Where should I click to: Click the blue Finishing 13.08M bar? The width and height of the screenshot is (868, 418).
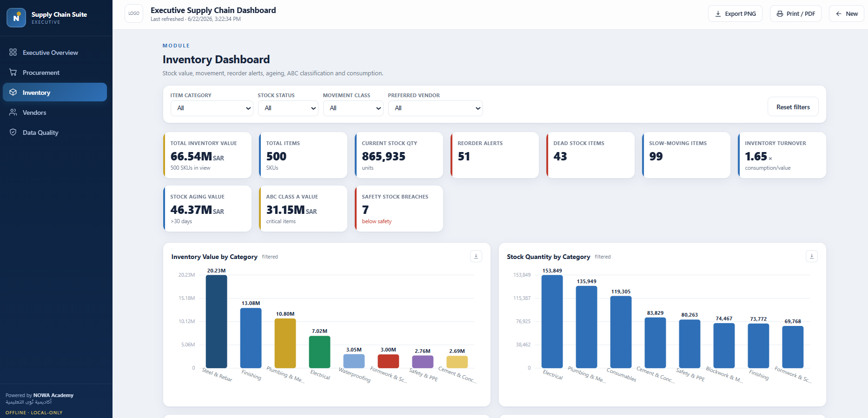click(251, 338)
